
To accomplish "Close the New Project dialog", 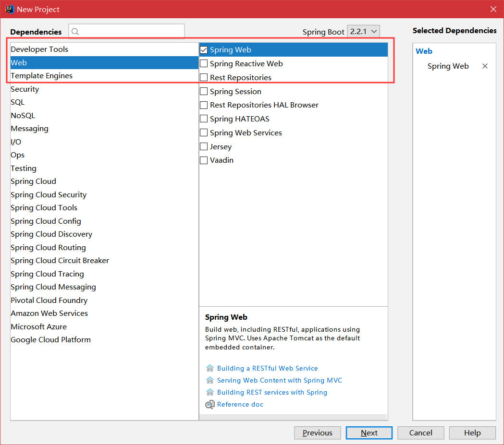I will pyautogui.click(x=493, y=9).
